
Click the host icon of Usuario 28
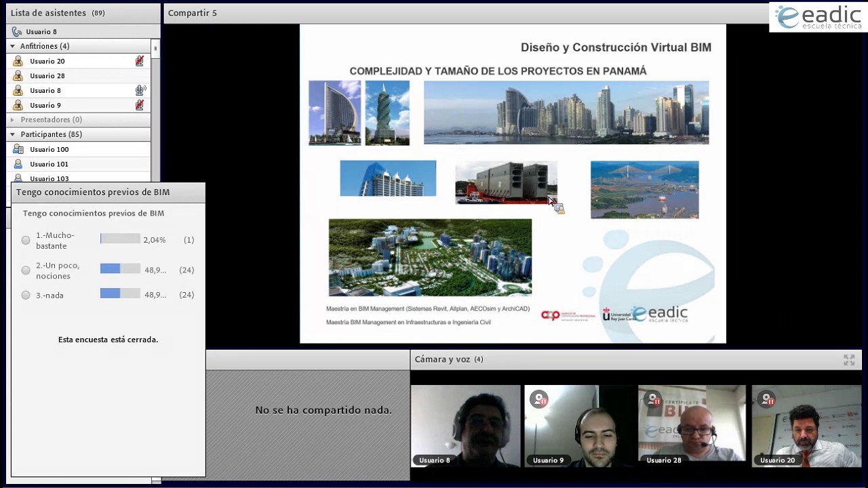click(x=18, y=76)
